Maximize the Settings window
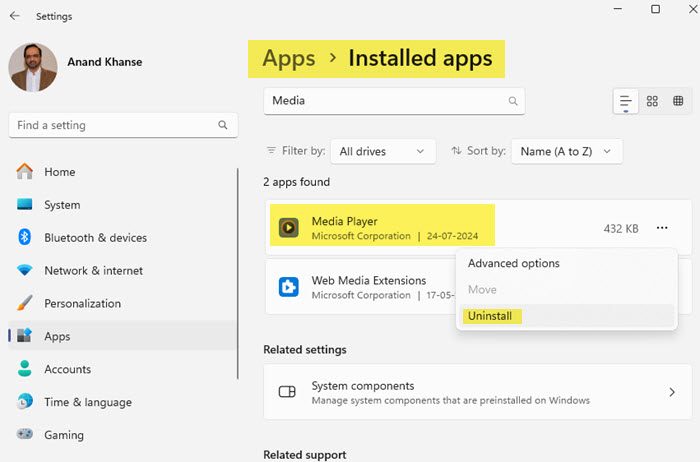The image size is (700, 462). (655, 9)
